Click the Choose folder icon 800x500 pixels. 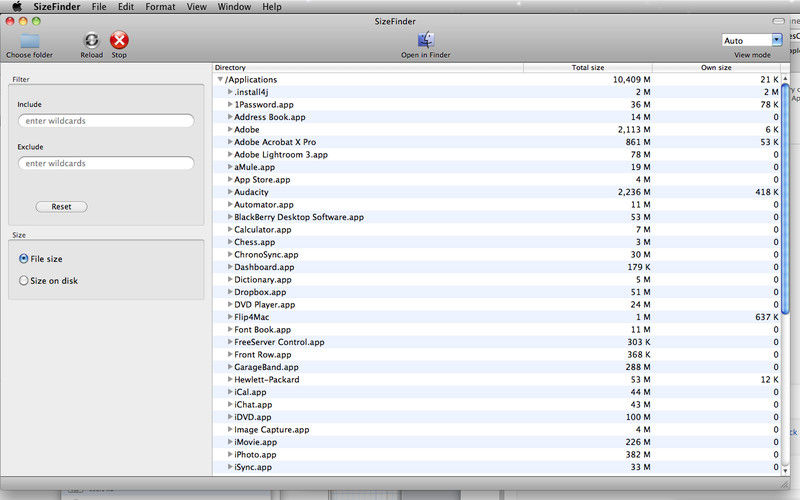click(x=29, y=41)
